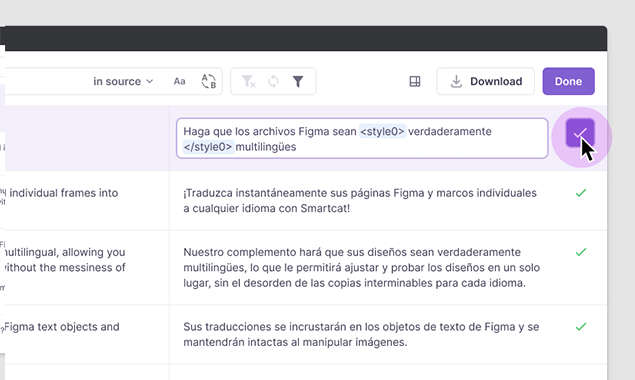This screenshot has height=380, width=635.
Task: Click source text 'individual frames into'
Action: 64,193
